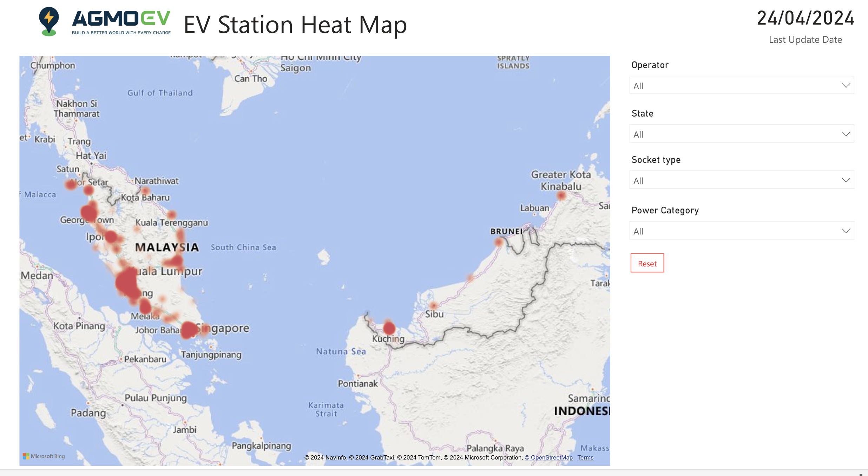Click the Microsoft Bing logo on map
868x476 pixels.
pos(44,456)
